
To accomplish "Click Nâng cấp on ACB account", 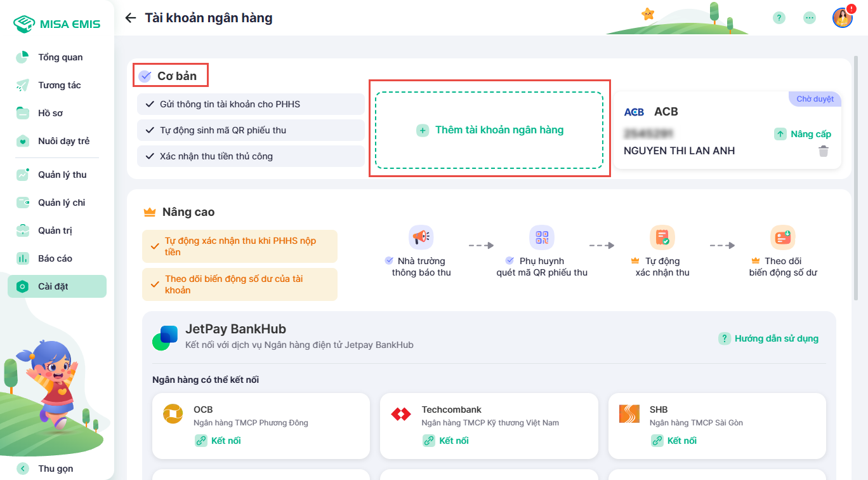I will click(x=803, y=134).
